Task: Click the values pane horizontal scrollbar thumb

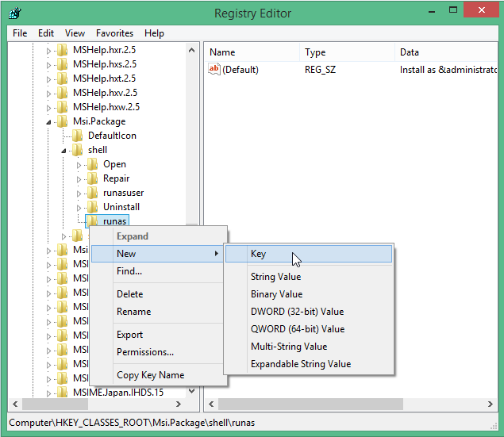Action: pos(310,404)
